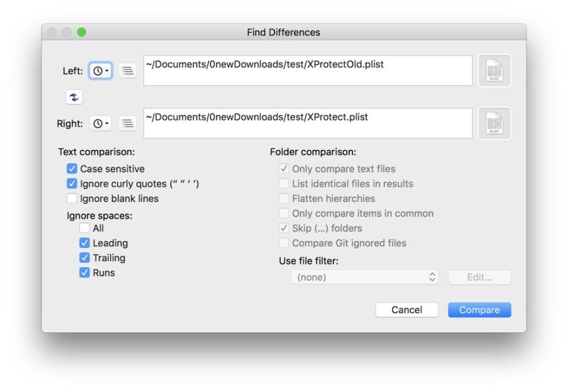Uncheck Trailing spaces checkbox
This screenshot has height=392, width=568.
pyautogui.click(x=85, y=258)
